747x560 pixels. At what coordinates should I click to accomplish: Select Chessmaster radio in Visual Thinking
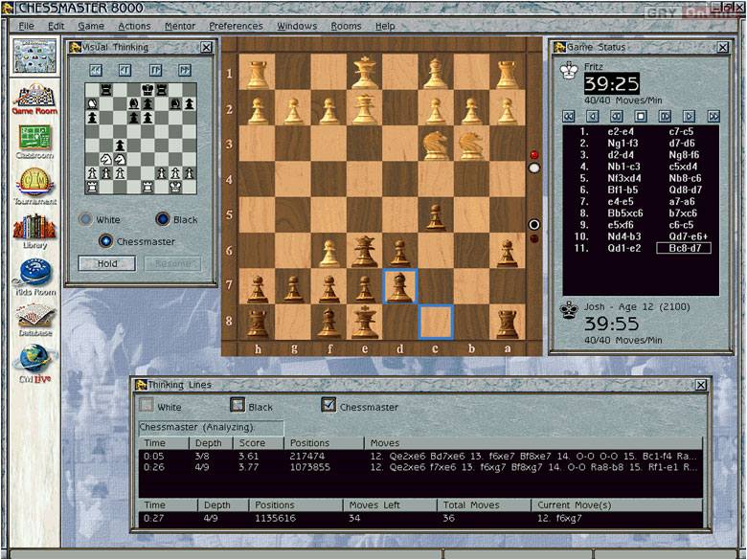click(x=105, y=241)
